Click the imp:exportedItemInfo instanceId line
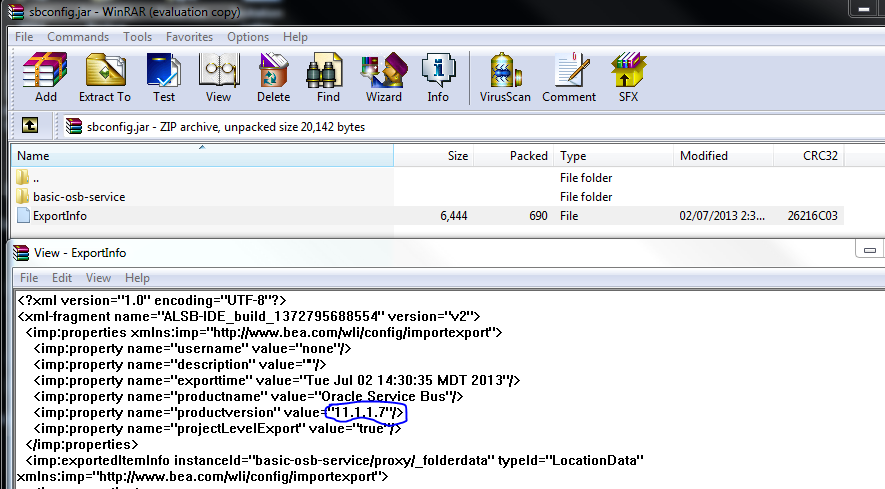The height and width of the screenshot is (489, 885). tap(335, 461)
